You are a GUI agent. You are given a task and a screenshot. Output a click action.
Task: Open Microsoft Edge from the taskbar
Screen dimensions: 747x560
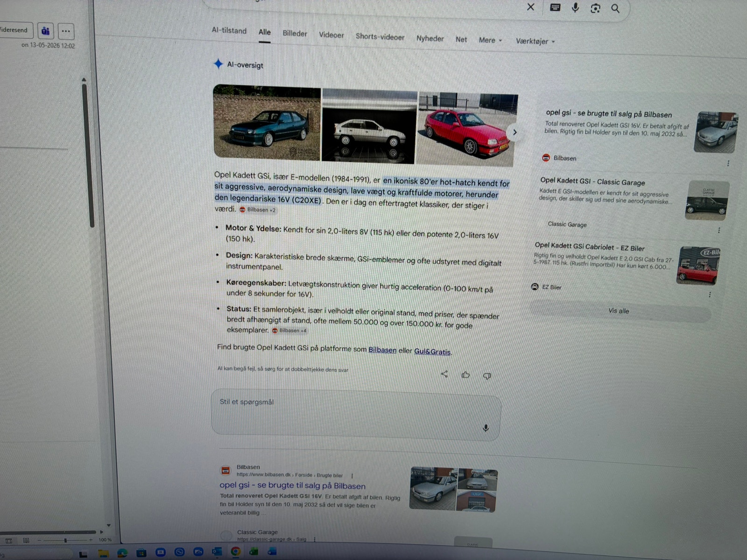(x=122, y=553)
